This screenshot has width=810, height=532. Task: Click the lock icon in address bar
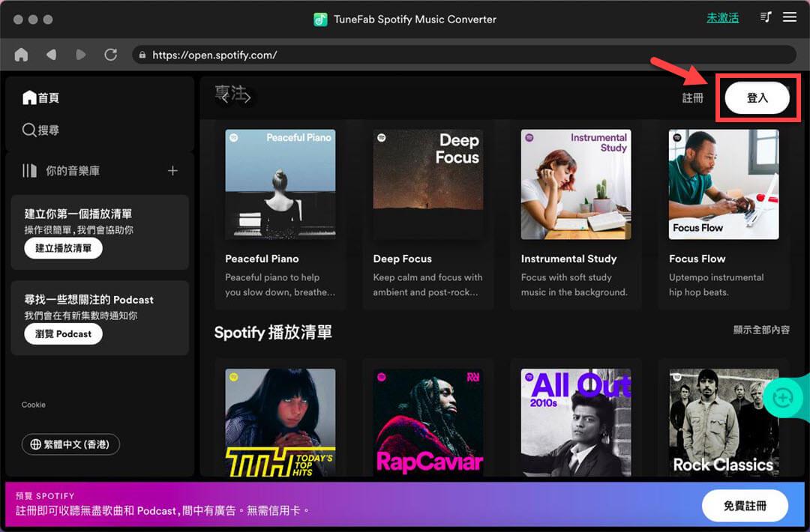[142, 55]
